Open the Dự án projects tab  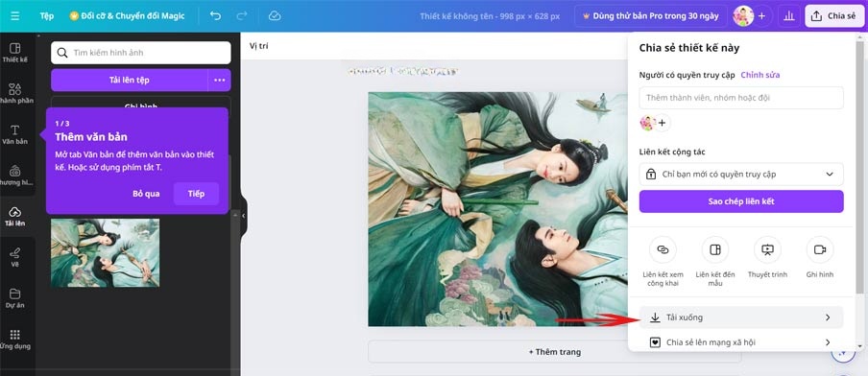click(15, 298)
